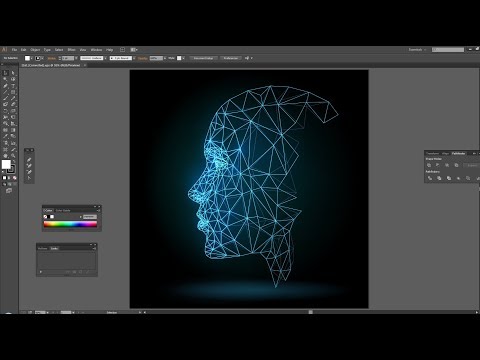The width and height of the screenshot is (480, 360).
Task: Set paint mode to None in Tools panel
Action: 14,178
